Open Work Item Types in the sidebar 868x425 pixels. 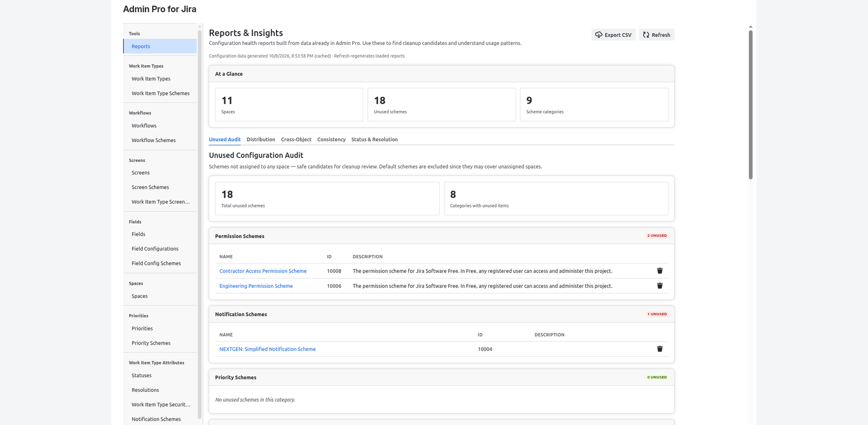(160, 79)
